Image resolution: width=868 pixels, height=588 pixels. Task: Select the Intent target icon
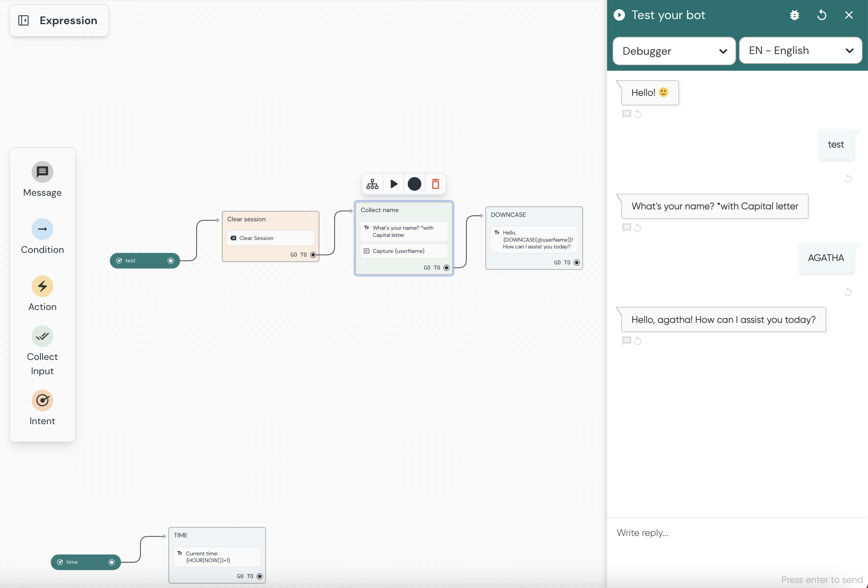(42, 400)
